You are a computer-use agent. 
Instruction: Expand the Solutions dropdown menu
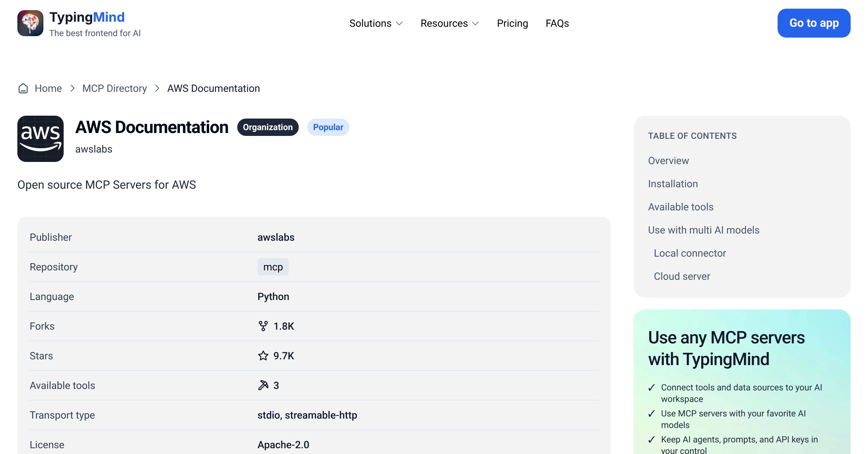[x=376, y=23]
